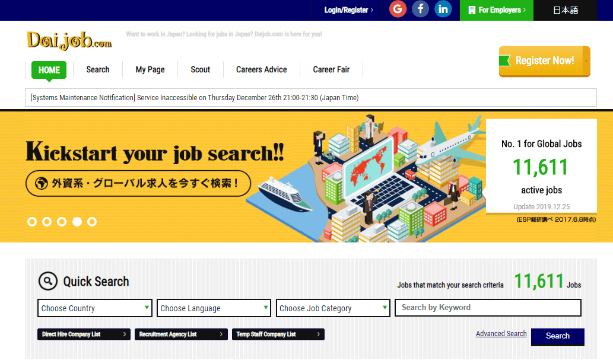Image resolution: width=613 pixels, height=364 pixels.
Task: Open the For Employers page
Action: coord(497,10)
